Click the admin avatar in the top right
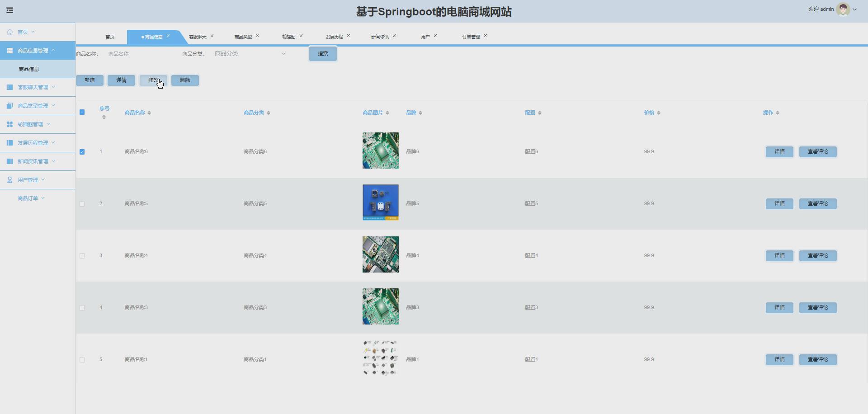 (844, 9)
